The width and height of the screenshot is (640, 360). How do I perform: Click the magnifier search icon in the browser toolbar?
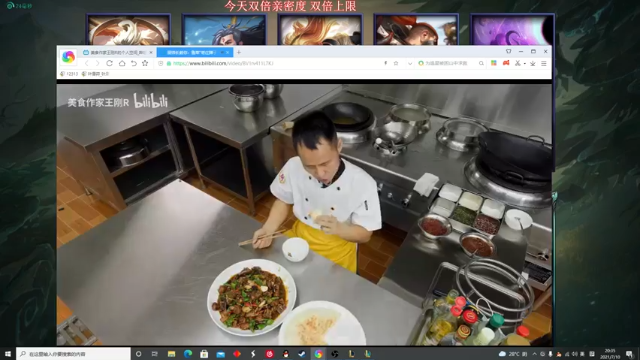tap(481, 63)
